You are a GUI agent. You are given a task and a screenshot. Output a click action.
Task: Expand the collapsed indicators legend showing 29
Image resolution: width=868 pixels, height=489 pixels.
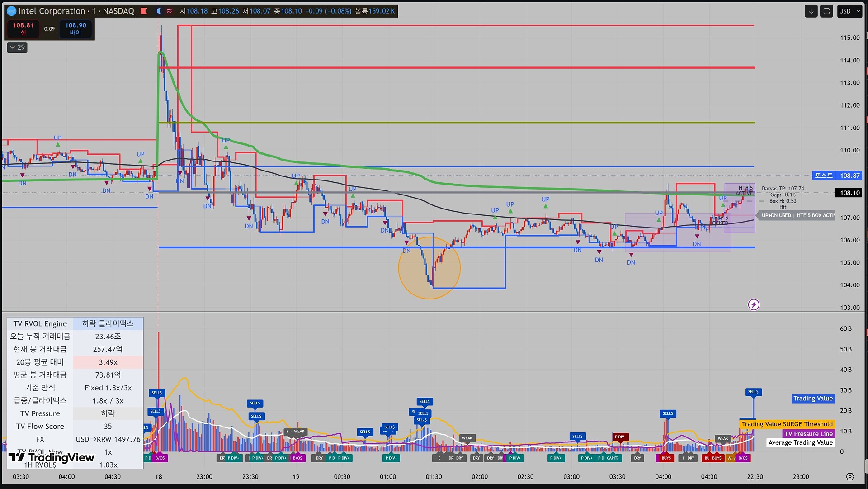[x=17, y=47]
